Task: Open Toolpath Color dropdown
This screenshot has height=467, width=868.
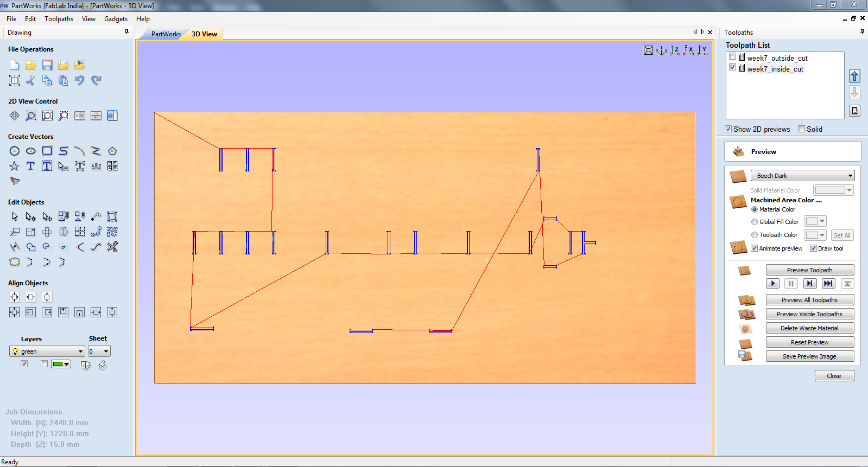Action: (x=822, y=235)
